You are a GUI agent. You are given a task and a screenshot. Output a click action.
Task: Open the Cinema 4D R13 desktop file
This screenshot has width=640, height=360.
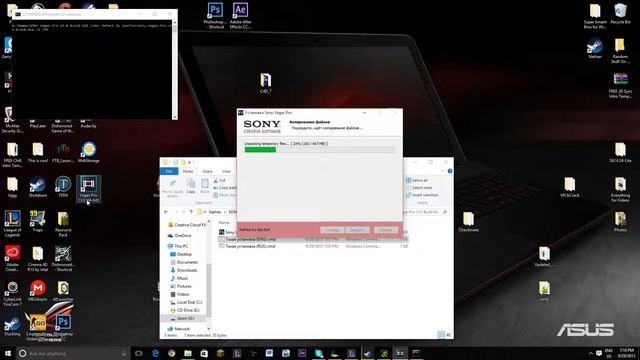coord(38,258)
